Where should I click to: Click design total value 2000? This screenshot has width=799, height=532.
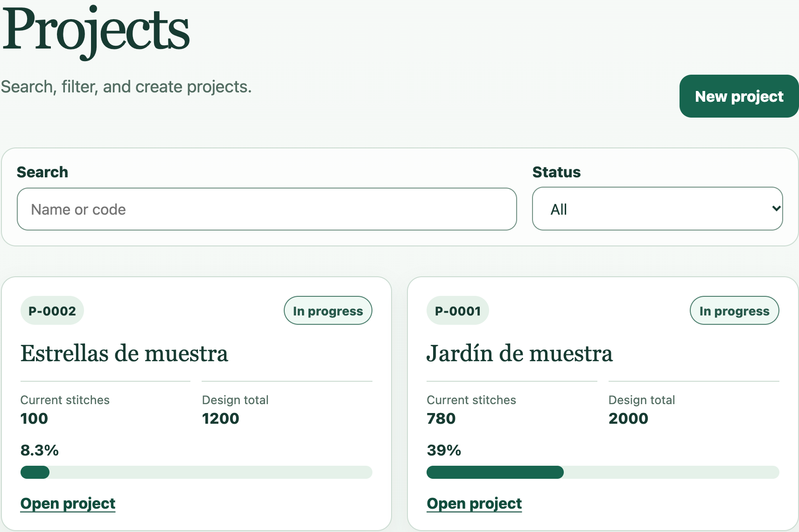[628, 419]
